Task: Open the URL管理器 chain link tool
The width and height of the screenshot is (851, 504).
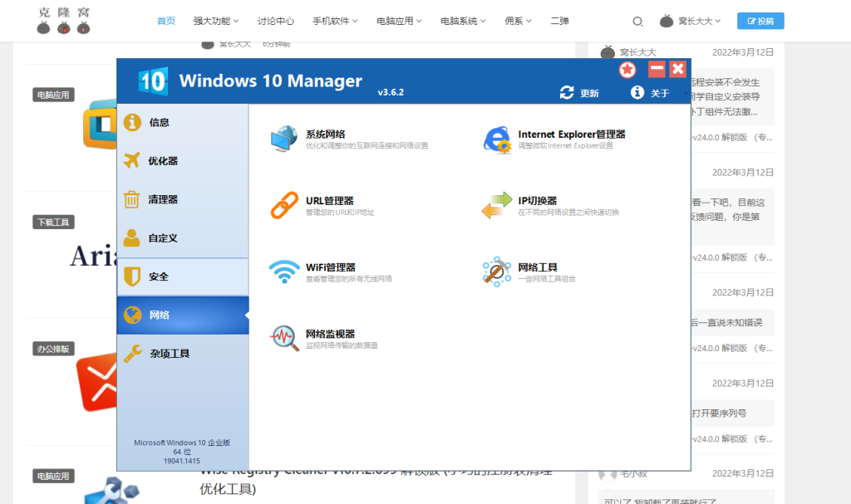Action: 322,206
